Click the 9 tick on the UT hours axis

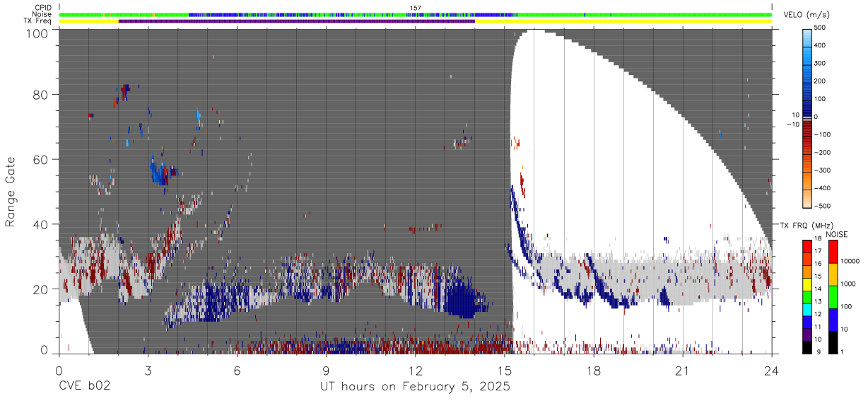tap(326, 371)
